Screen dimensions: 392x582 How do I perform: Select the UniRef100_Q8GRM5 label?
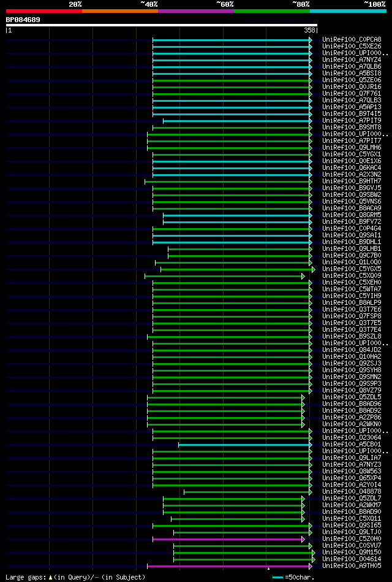pos(352,215)
